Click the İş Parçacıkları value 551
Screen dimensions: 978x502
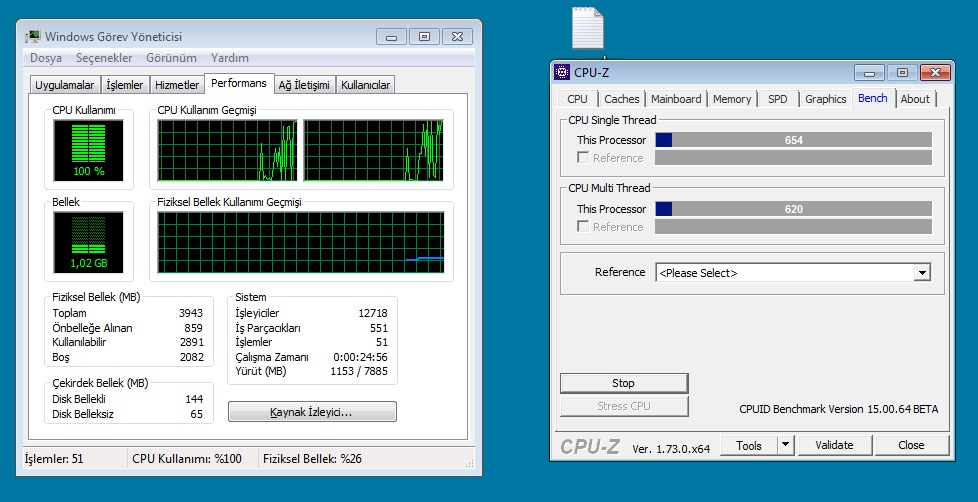pos(379,328)
